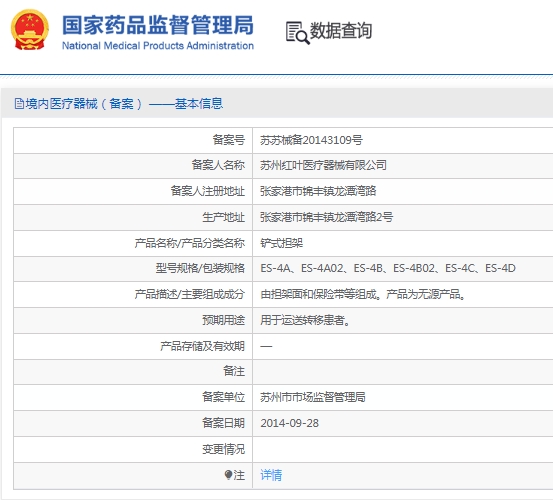Select the 注 label text
The width and height of the screenshot is (553, 500).
pos(239,475)
